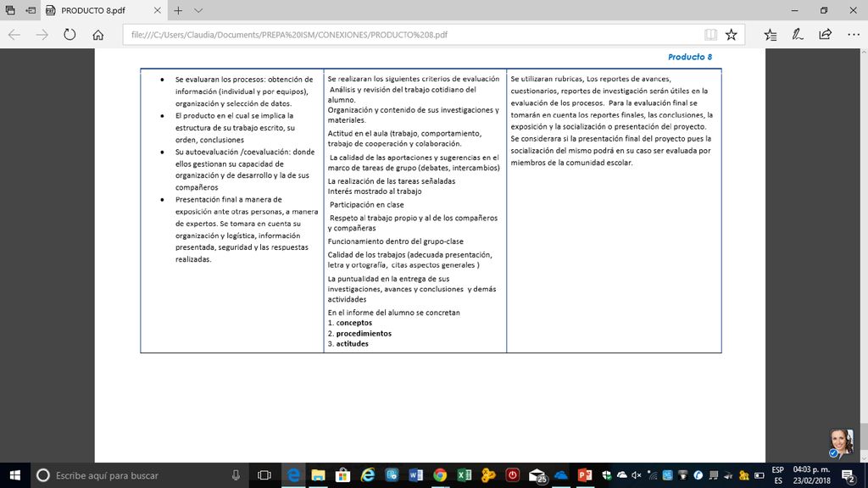Go forward to the next page
This screenshot has width=868, height=488.
(42, 34)
